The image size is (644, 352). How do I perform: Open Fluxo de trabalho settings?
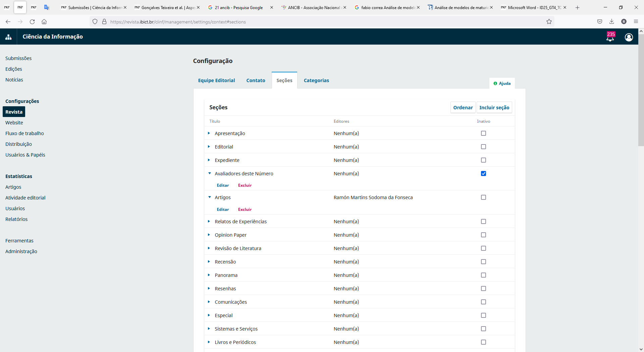tap(24, 133)
